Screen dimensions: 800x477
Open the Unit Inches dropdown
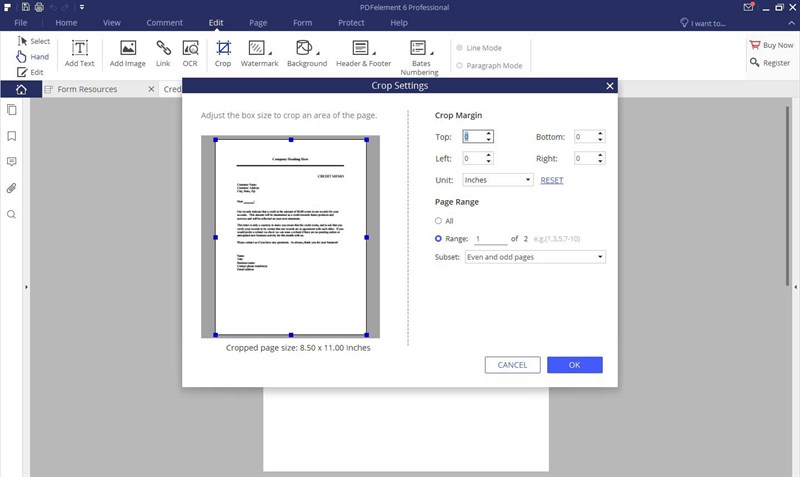point(498,180)
